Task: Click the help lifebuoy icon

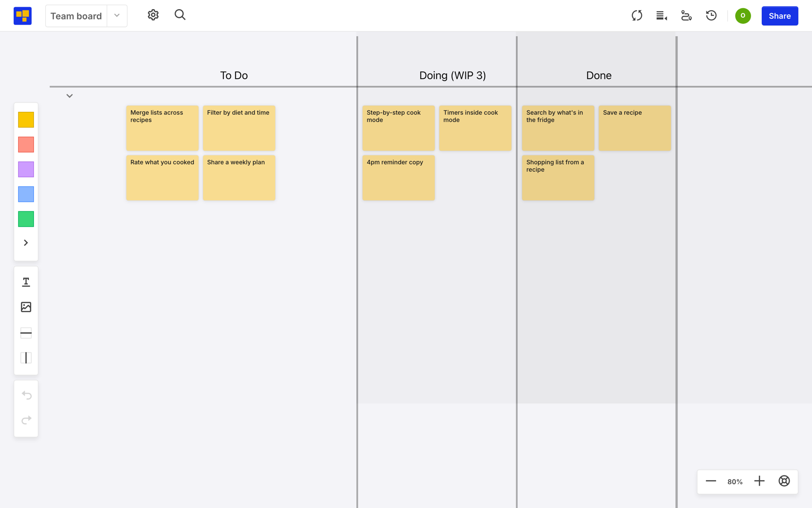Action: [784, 481]
